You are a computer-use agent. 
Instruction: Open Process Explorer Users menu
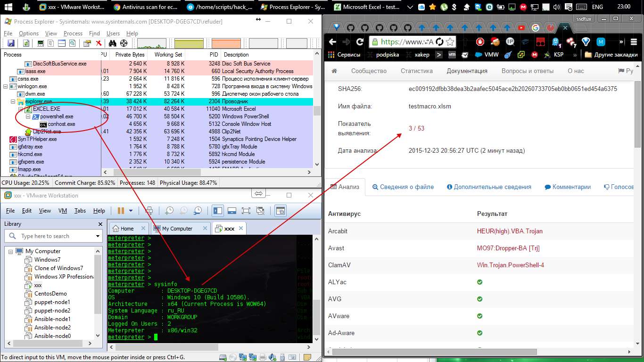113,33
